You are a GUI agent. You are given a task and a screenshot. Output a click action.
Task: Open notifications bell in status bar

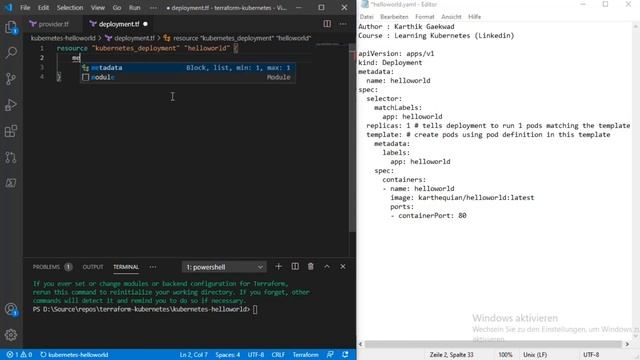click(x=345, y=355)
